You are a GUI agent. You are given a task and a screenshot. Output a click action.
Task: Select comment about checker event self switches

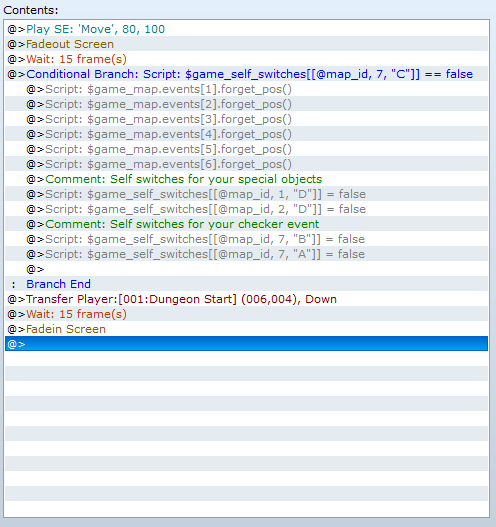pyautogui.click(x=246, y=224)
